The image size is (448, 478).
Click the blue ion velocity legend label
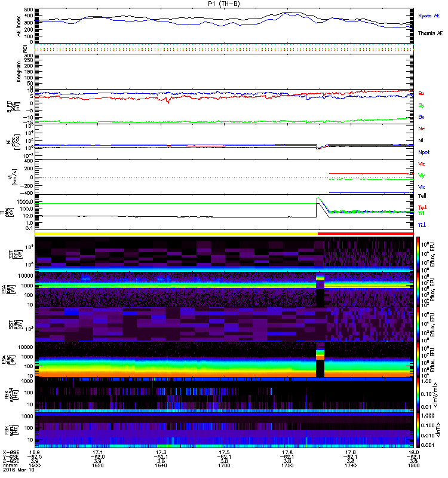tap(422, 187)
